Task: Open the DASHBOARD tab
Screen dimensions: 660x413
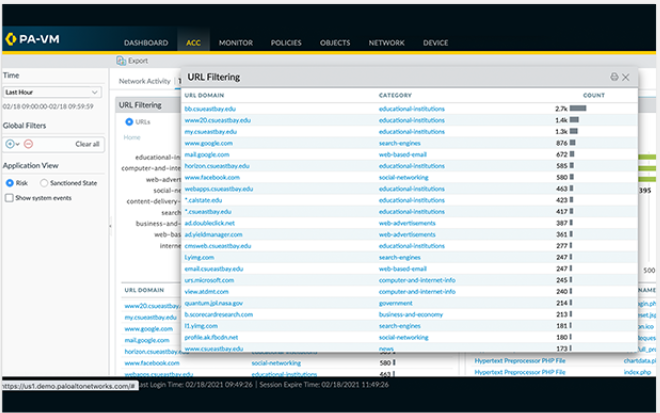Action: pyautogui.click(x=146, y=43)
